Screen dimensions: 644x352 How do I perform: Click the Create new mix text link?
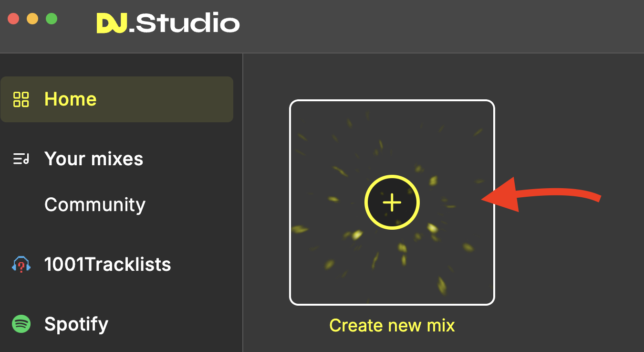pyautogui.click(x=392, y=325)
